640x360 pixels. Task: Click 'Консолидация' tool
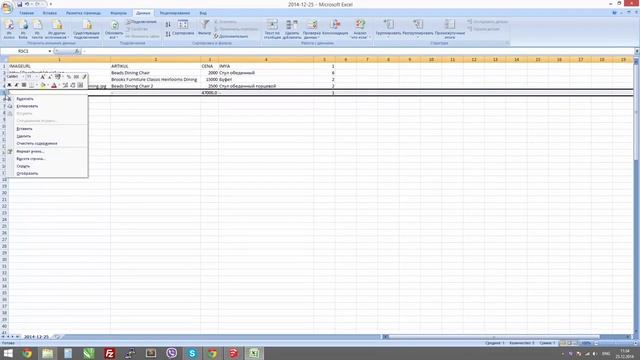(335, 28)
